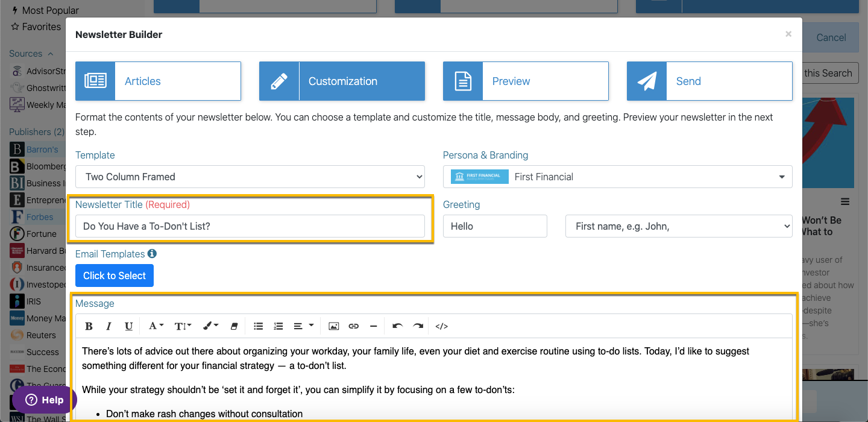Click the Economist publisher logo
Image resolution: width=868 pixels, height=422 pixels.
17,369
